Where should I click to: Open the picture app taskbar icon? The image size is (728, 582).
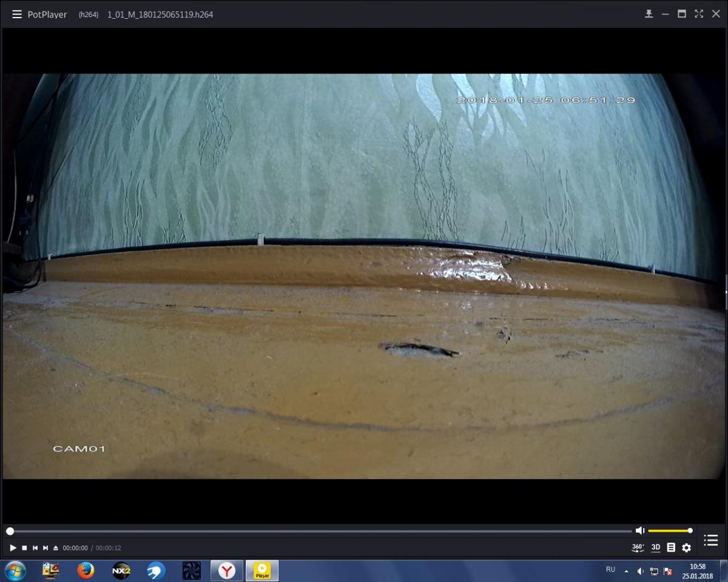(x=50, y=570)
